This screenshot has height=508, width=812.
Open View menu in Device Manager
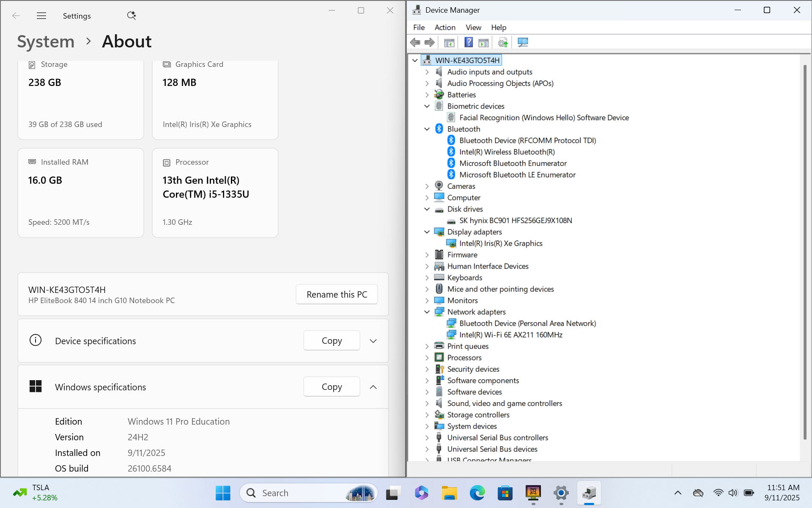473,27
